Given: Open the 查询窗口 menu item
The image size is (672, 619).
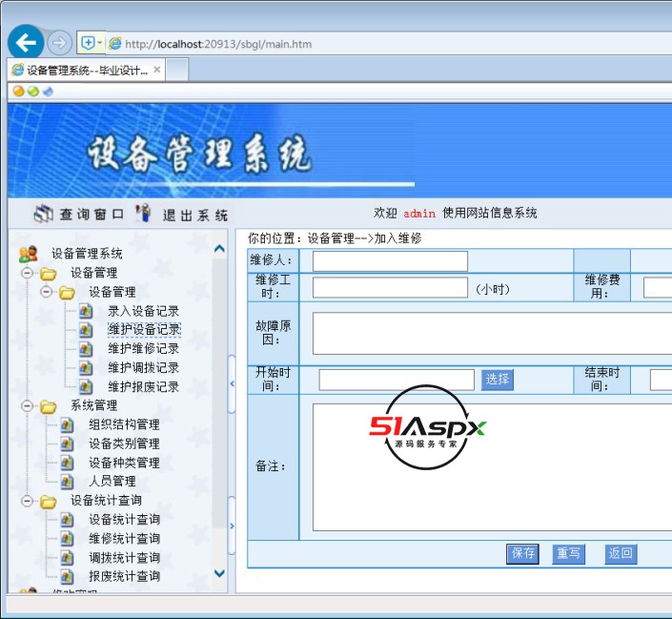Looking at the screenshot, I should tap(92, 214).
